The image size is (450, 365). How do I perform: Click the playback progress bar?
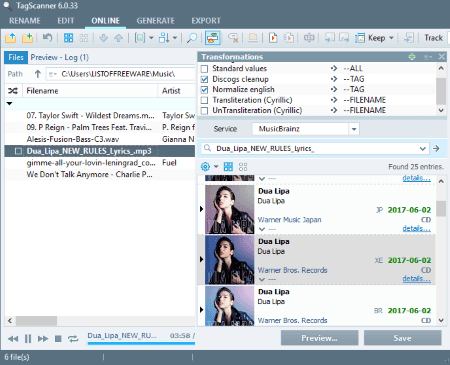(141, 343)
